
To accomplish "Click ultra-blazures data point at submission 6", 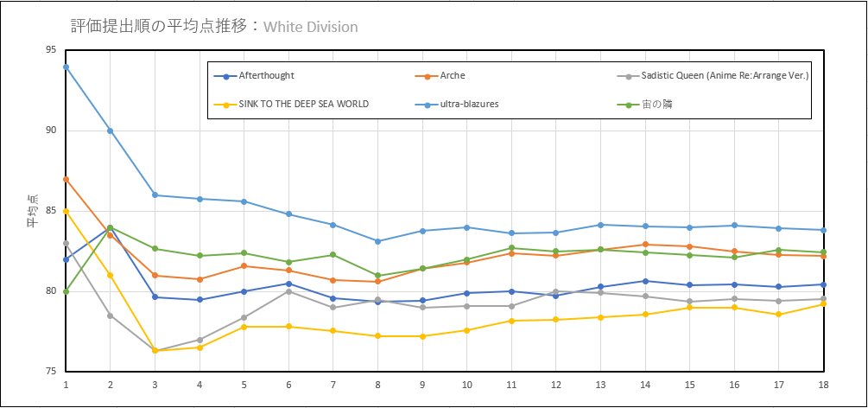I will (288, 214).
